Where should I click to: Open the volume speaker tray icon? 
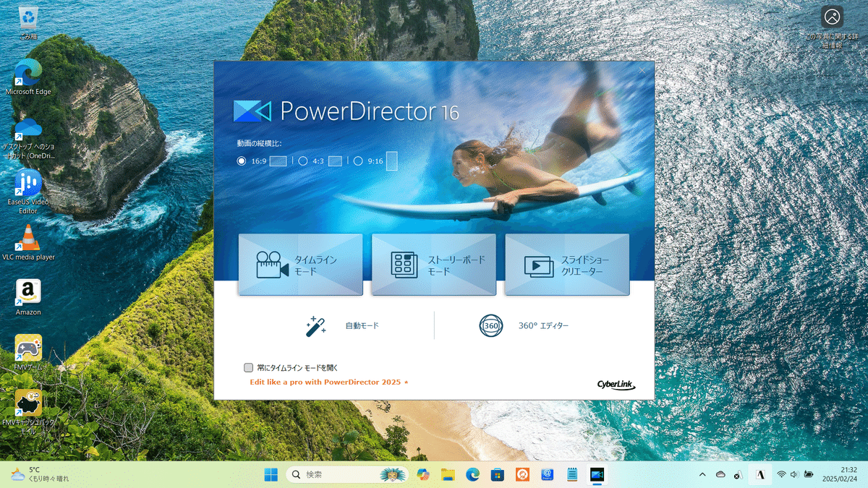pos(794,474)
